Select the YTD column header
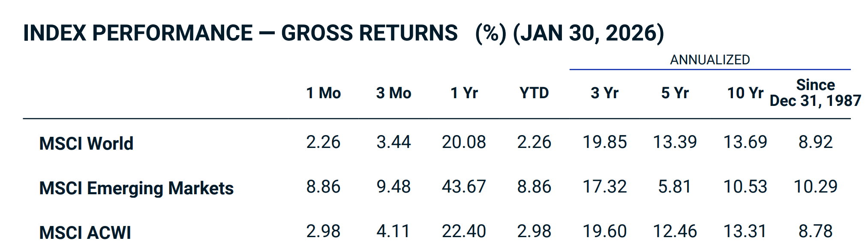868x250 pixels. pyautogui.click(x=534, y=93)
